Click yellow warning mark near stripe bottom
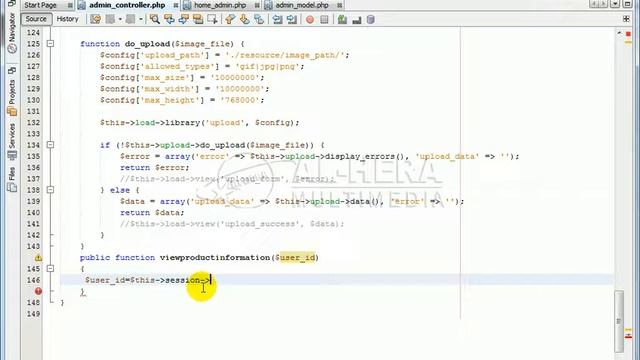Image resolution: width=640 pixels, height=360 pixels. pos(628,329)
